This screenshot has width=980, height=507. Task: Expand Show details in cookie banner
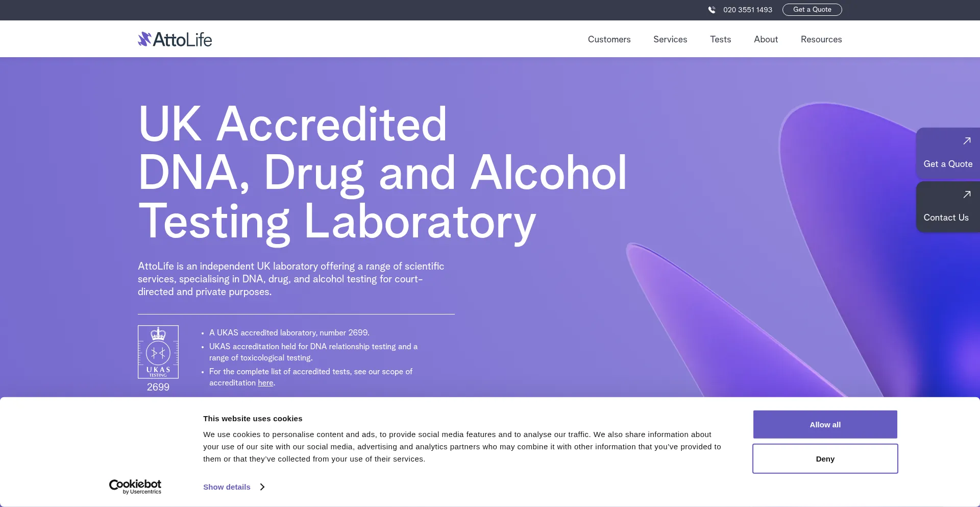227,487
